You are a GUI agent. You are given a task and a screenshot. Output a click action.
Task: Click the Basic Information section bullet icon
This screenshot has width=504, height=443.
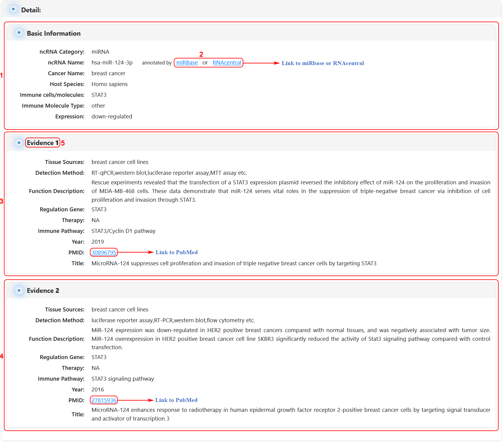(19, 33)
